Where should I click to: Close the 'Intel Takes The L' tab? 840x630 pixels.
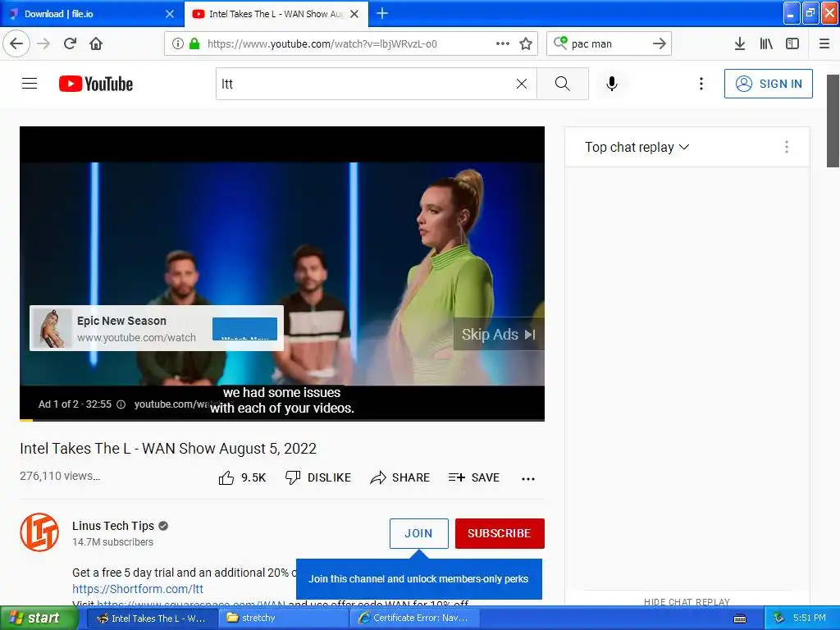point(354,14)
